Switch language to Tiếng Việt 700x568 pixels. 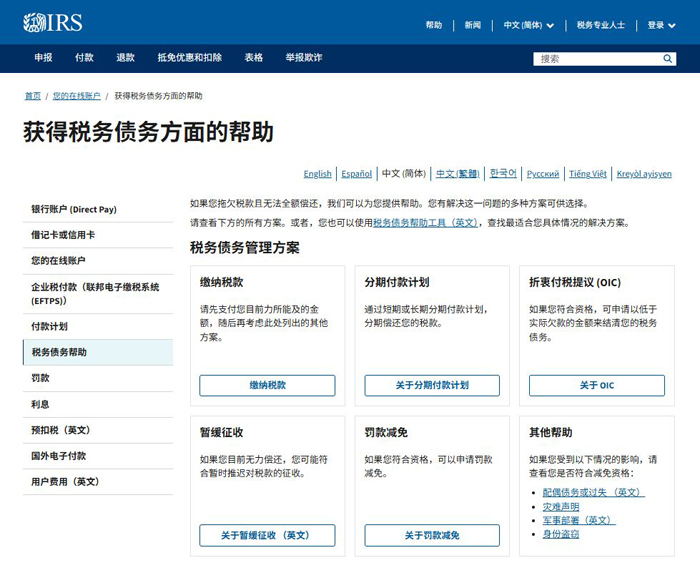click(588, 174)
